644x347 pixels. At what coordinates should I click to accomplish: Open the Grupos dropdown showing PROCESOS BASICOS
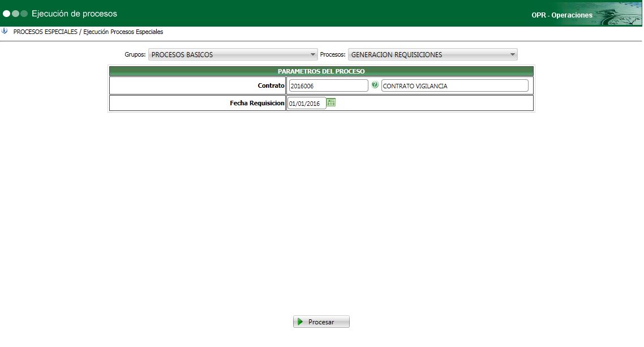(x=233, y=54)
